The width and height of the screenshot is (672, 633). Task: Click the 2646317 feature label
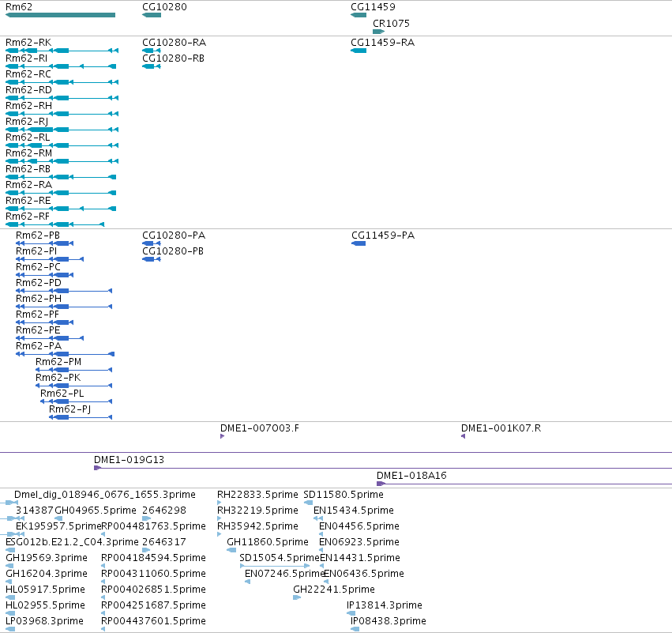[x=164, y=542]
